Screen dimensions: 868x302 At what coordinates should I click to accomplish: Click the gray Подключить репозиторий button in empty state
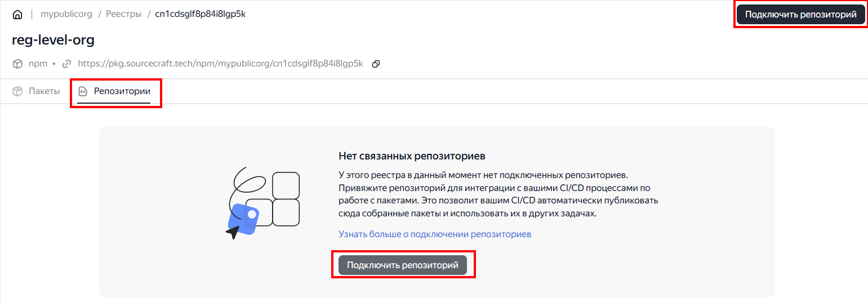pos(403,265)
